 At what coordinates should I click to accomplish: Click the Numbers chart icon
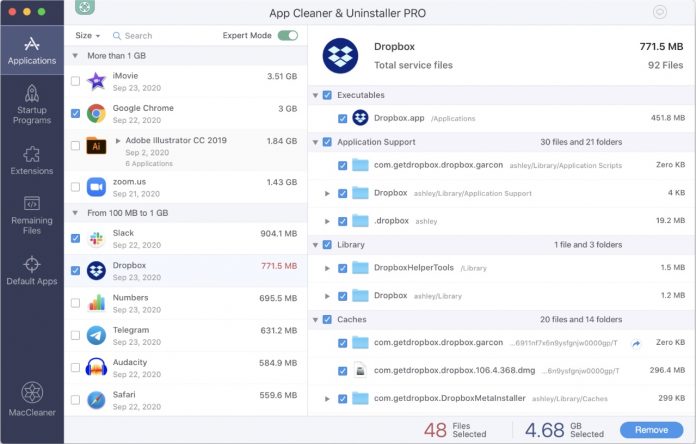pos(96,303)
